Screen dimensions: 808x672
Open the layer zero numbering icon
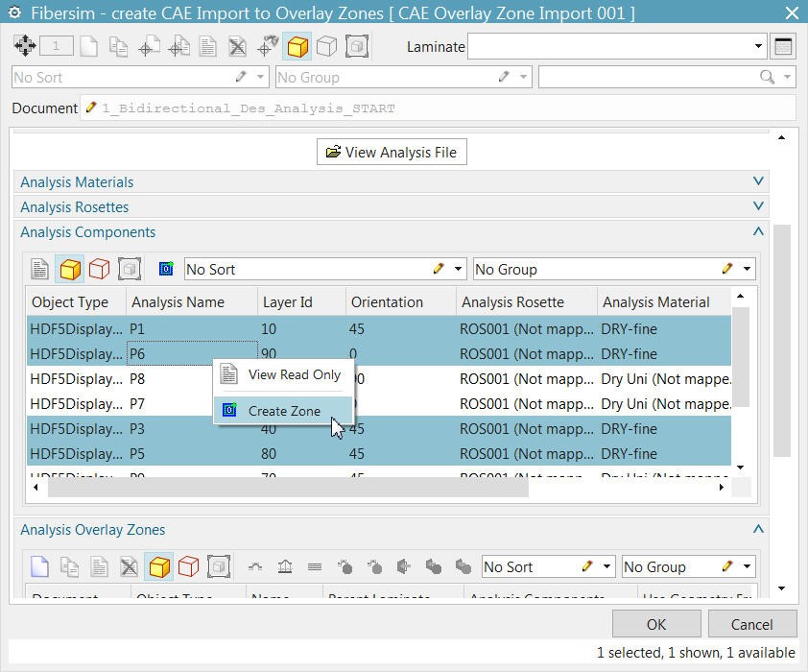pos(164,269)
